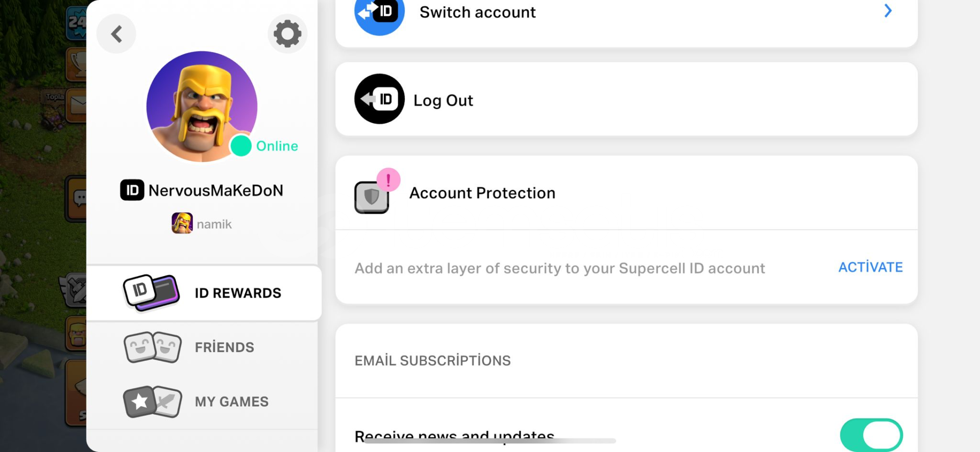Click the ID Rewards card icon

(x=151, y=292)
